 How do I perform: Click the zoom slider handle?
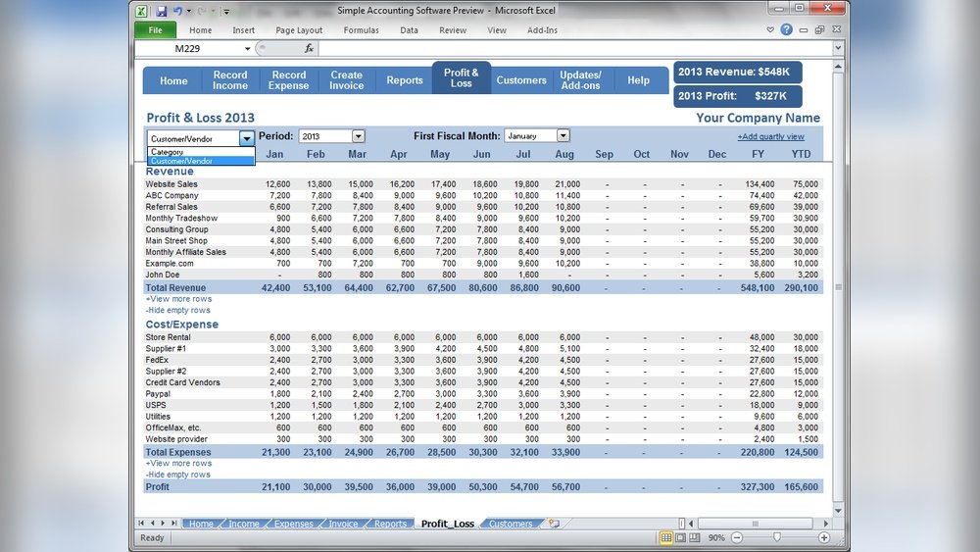(777, 537)
